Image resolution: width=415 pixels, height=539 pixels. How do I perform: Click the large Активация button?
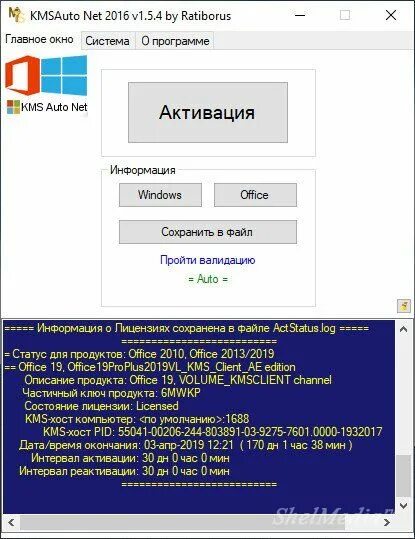[x=208, y=112]
